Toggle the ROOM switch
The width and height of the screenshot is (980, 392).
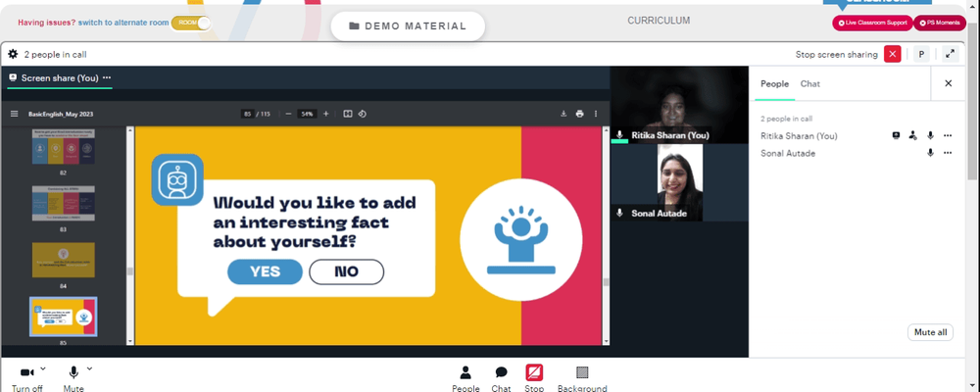click(x=191, y=23)
